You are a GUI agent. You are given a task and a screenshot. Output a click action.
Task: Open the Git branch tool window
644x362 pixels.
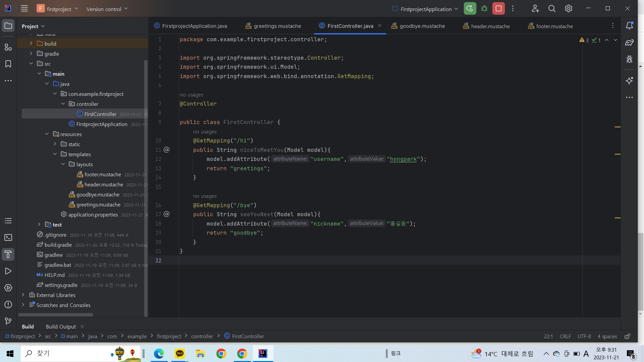8,321
